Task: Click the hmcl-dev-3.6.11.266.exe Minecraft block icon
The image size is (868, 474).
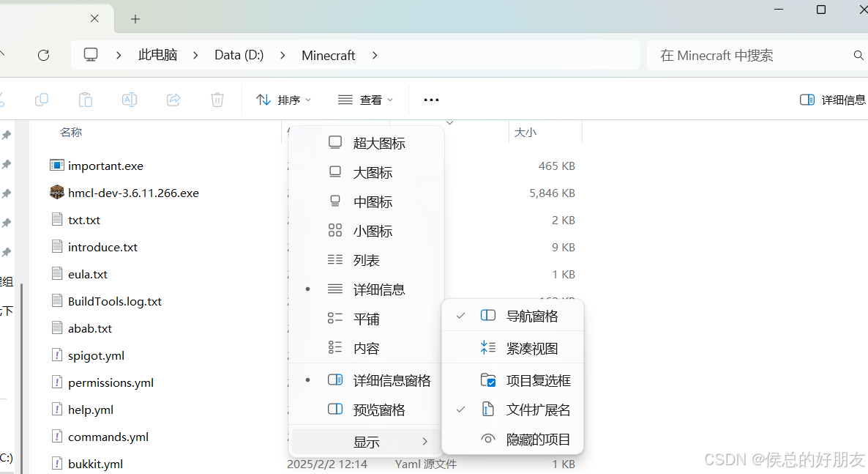Action: (56, 193)
